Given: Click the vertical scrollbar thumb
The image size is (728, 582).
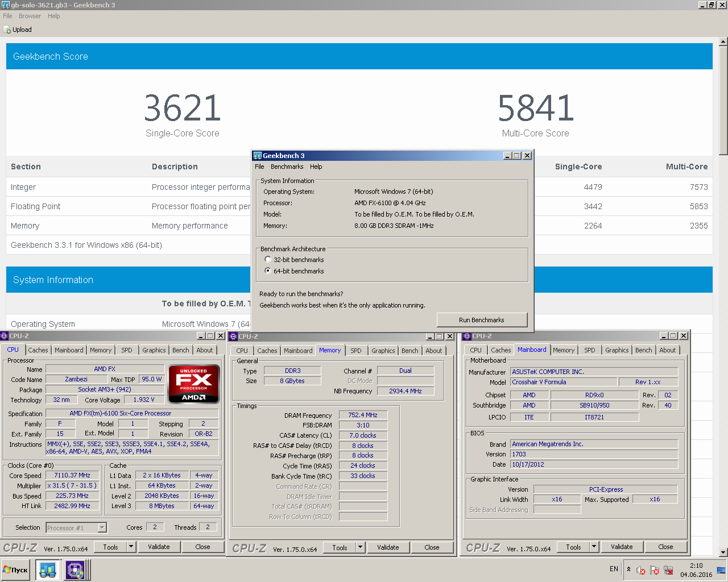Looking at the screenshot, I should tap(723, 100).
